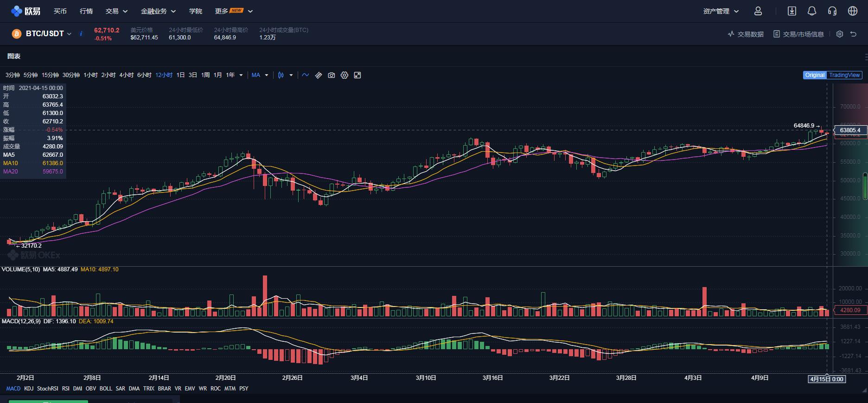Expand the chart to fullscreen
This screenshot has height=403, width=868.
[357, 75]
